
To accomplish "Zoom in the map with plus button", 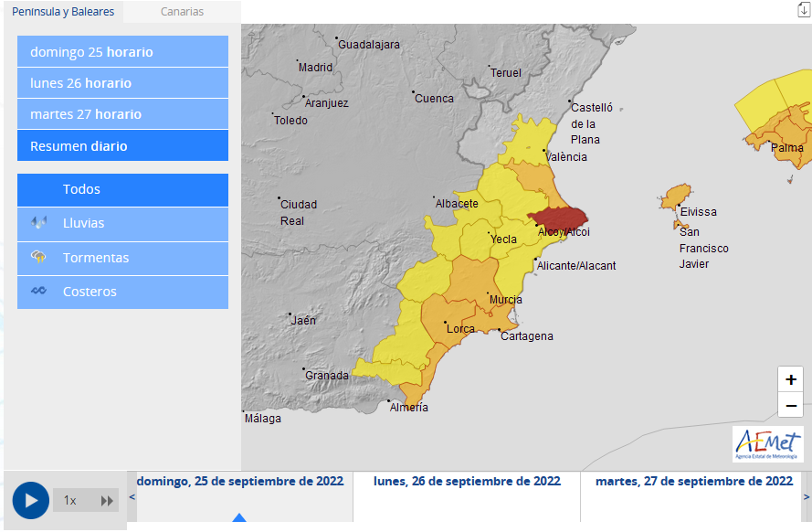I will click(790, 379).
